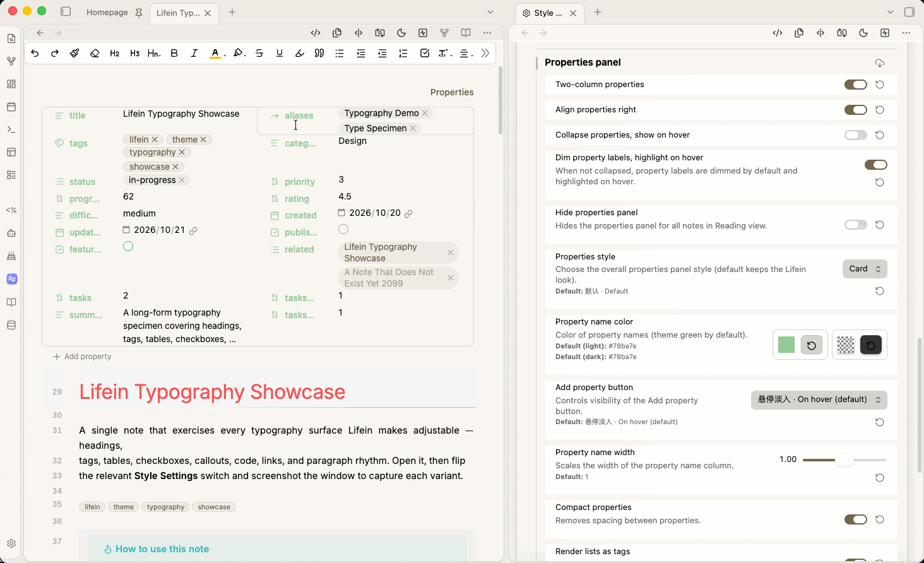Click the strikethrough toolbar icon
The image size is (924, 563).
259,54
